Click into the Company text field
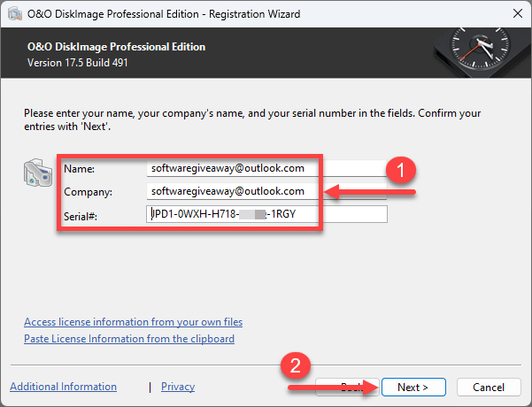 coord(266,191)
